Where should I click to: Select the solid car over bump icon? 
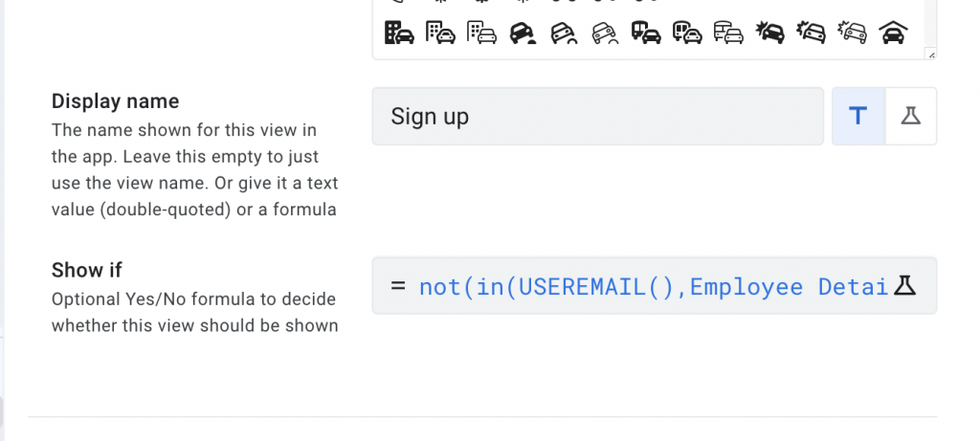tap(523, 33)
